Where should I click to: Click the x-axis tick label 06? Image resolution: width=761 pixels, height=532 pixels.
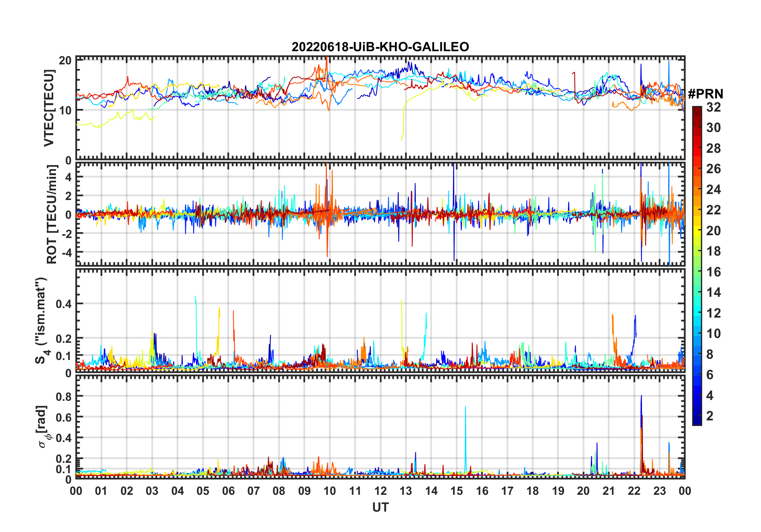pyautogui.click(x=228, y=491)
